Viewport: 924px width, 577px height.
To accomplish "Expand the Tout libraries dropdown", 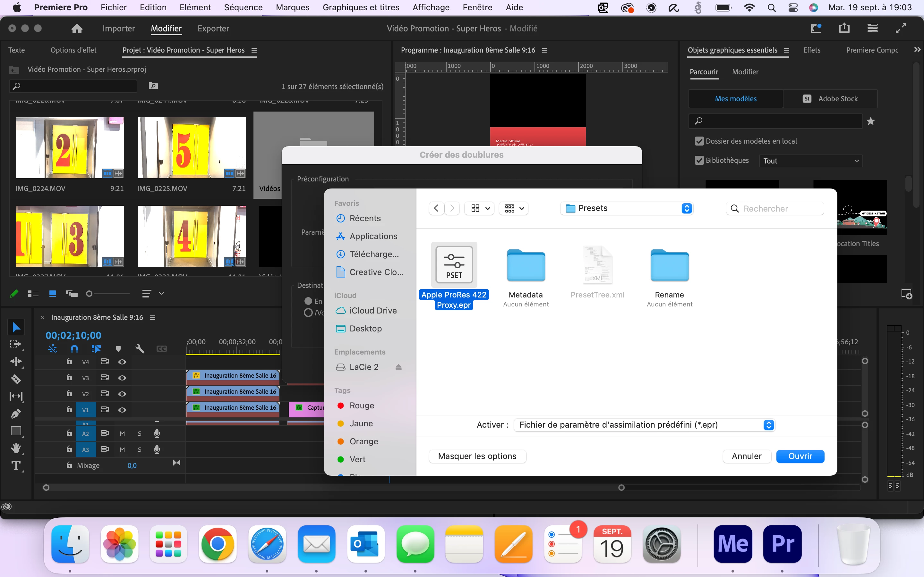I will coord(810,161).
